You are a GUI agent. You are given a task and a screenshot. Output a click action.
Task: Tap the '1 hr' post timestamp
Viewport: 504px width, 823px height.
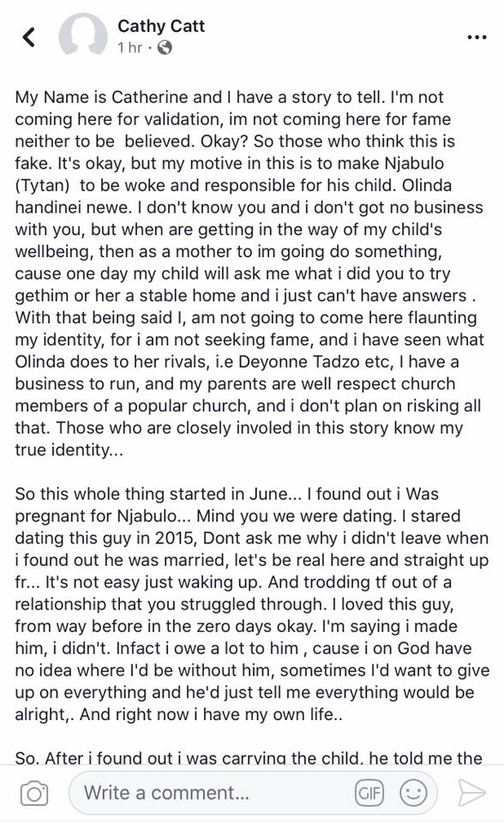(130, 48)
